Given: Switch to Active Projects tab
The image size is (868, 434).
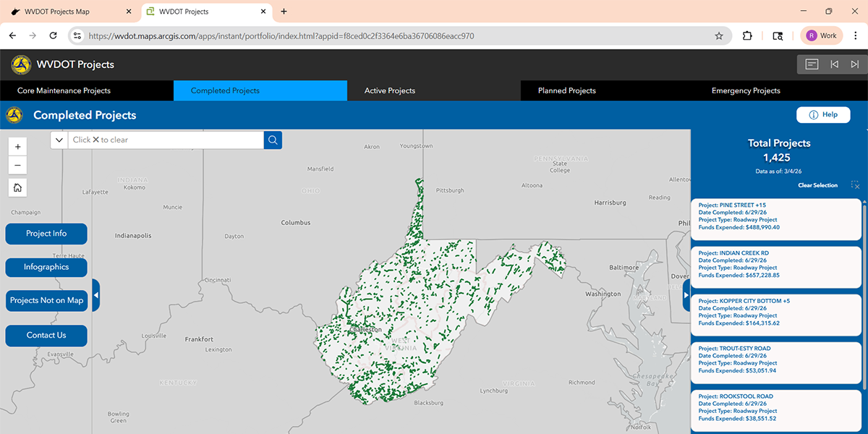Looking at the screenshot, I should 434,90.
